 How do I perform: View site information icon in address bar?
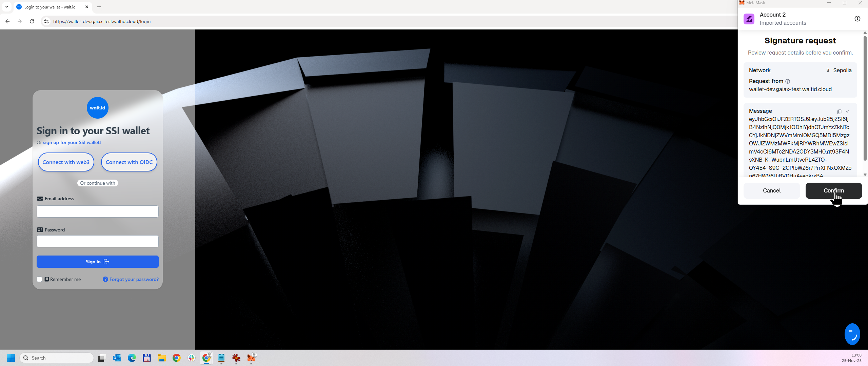[x=46, y=21]
